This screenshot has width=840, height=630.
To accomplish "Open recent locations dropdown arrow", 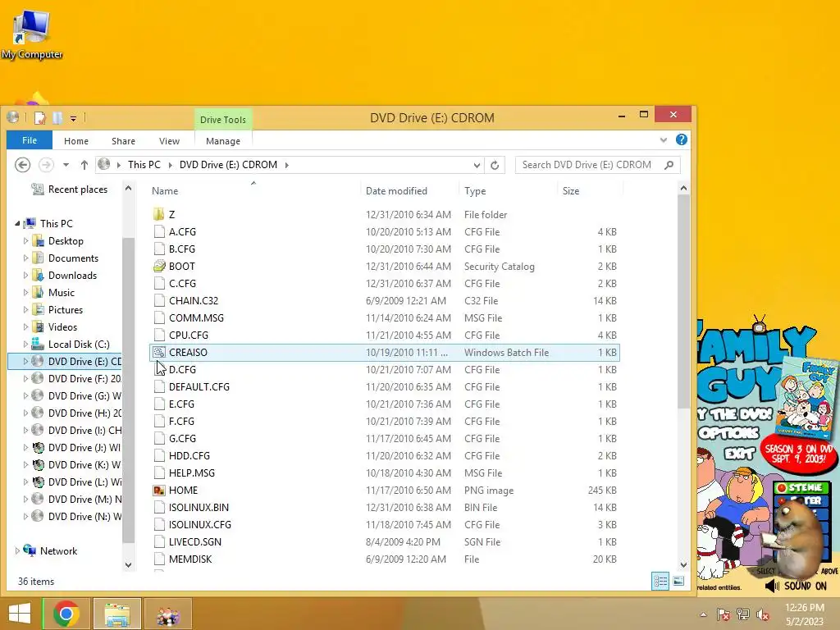I will (66, 165).
